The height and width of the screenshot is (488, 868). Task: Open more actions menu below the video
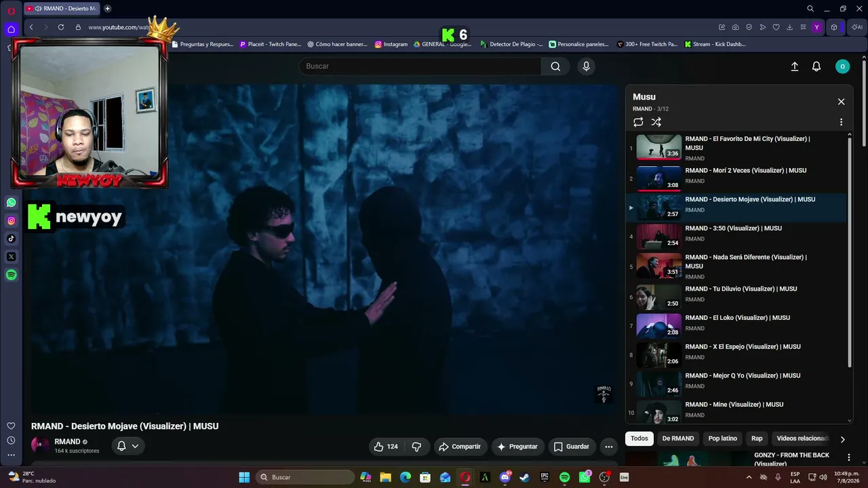609,447
